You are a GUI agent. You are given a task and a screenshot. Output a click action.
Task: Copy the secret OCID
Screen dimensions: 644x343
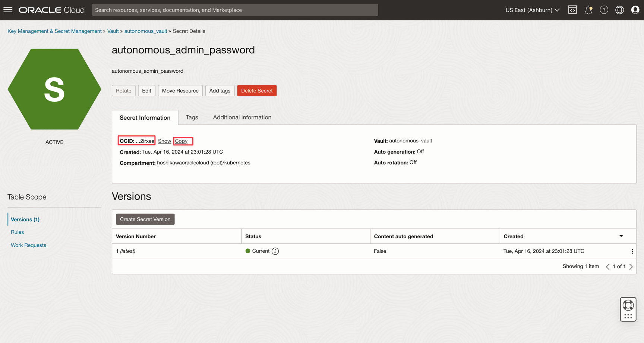[181, 141]
